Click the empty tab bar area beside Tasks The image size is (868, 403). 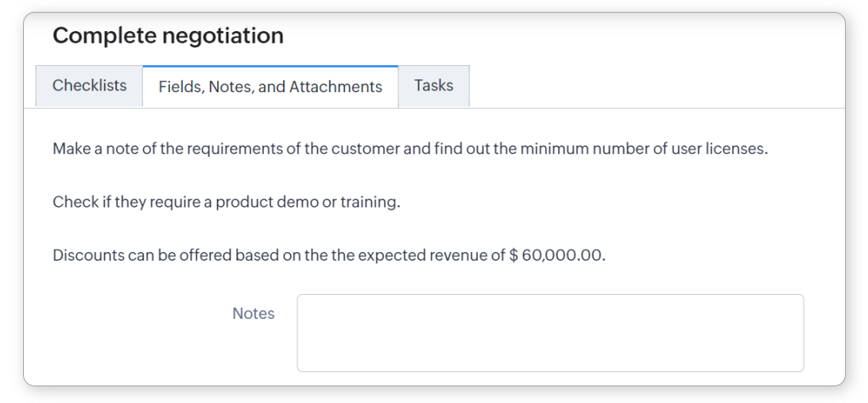[652, 86]
